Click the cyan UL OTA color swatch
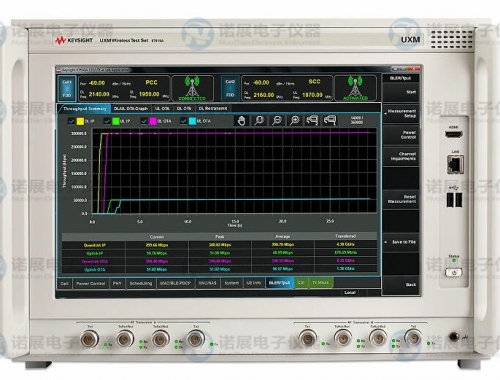The image size is (500, 380). point(192,121)
